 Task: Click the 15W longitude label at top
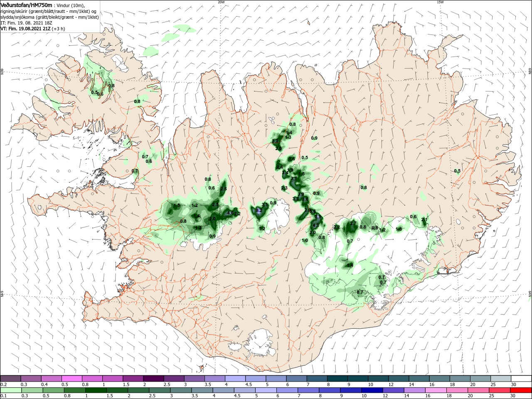click(x=440, y=2)
